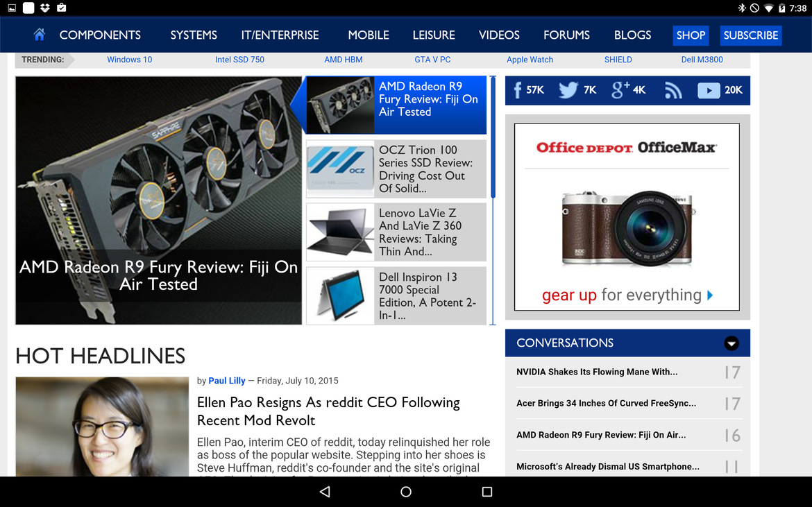Viewport: 812px width, 507px height.
Task: Click the 'AMD Radeon R9 Fury Review' image caption
Action: click(x=158, y=275)
